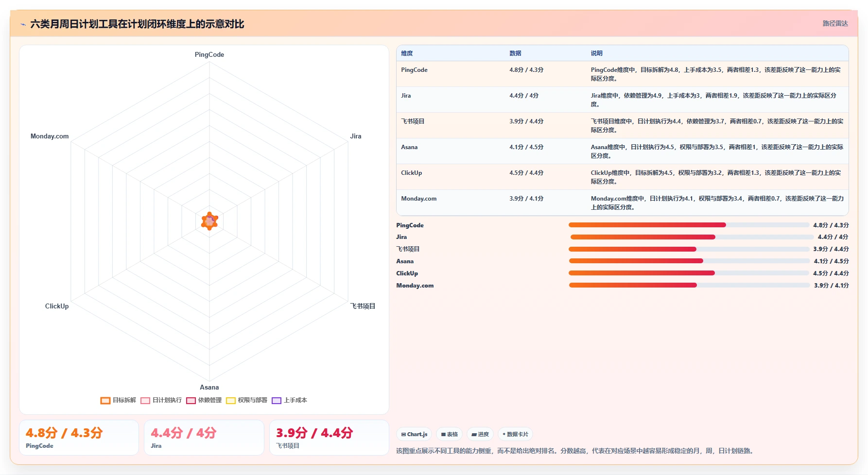
Task: Click the table value 4.5分 / 4.4分
Action: (x=526, y=173)
